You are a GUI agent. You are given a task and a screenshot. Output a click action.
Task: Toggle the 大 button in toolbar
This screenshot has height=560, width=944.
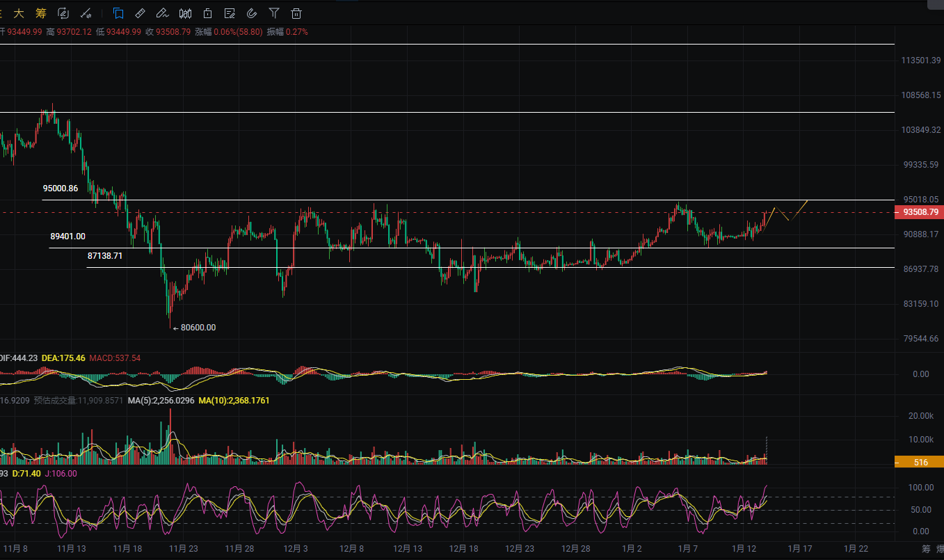[19, 13]
